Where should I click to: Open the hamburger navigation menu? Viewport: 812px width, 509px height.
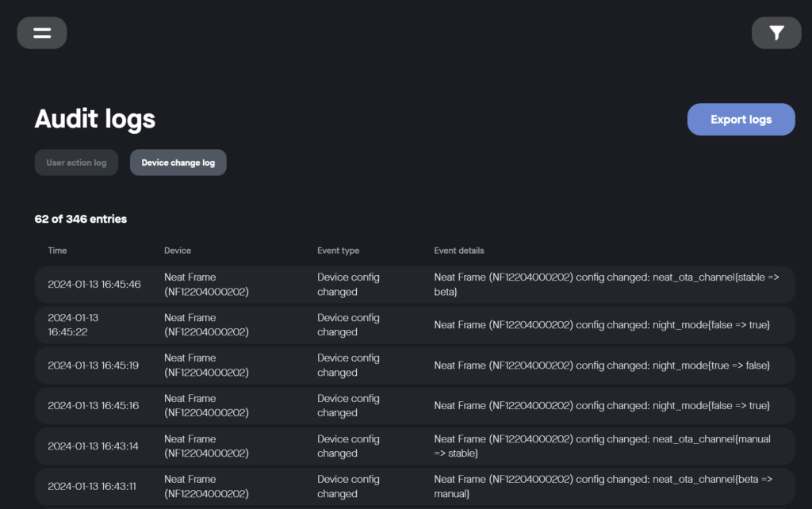[x=42, y=33]
